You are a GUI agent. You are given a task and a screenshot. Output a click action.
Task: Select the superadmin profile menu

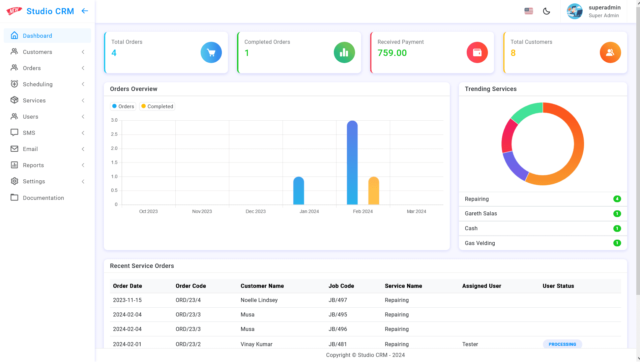[x=594, y=11]
